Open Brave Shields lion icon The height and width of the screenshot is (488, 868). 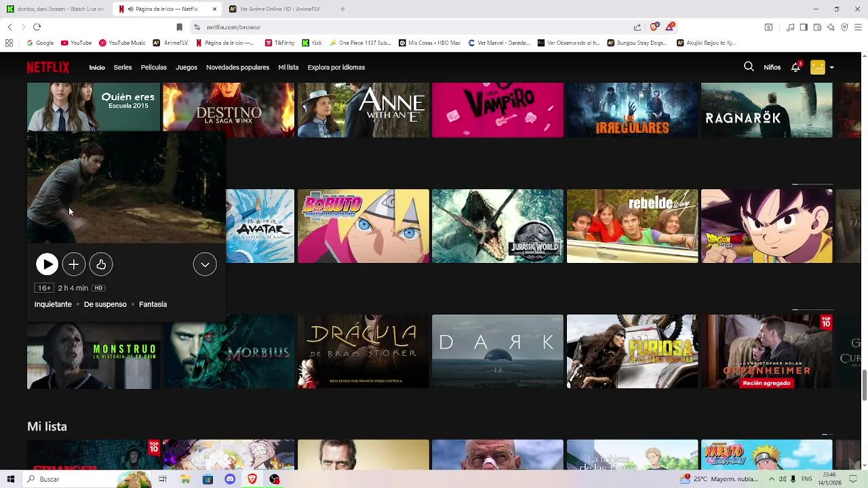[654, 27]
